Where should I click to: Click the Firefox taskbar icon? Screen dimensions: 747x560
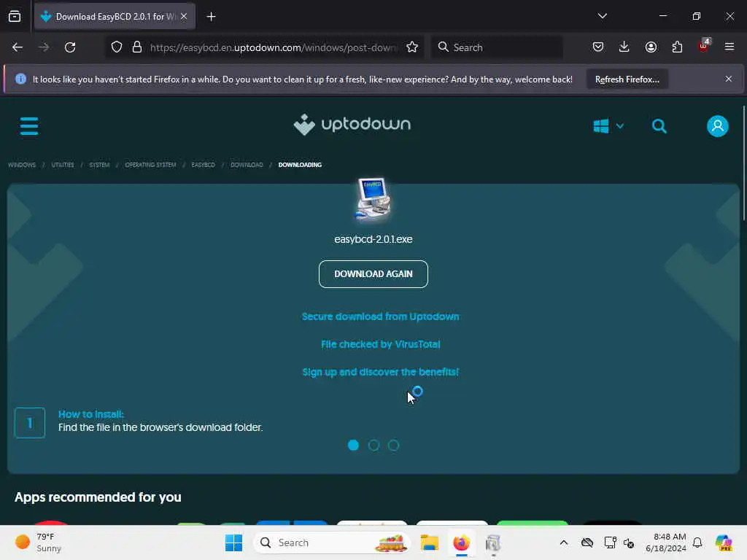point(461,542)
